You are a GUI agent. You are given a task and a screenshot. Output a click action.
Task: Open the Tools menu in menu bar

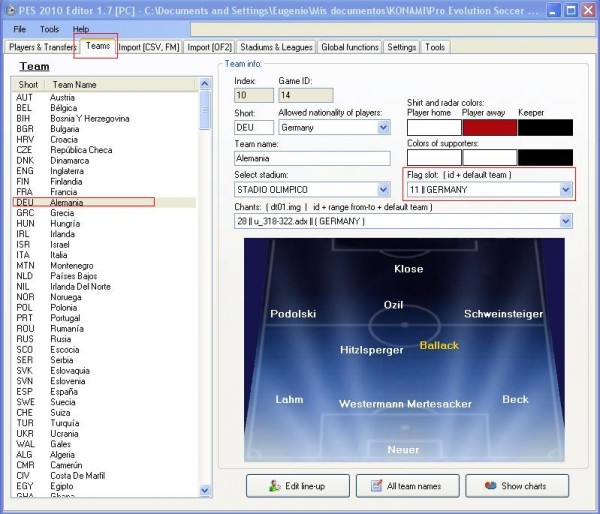49,29
